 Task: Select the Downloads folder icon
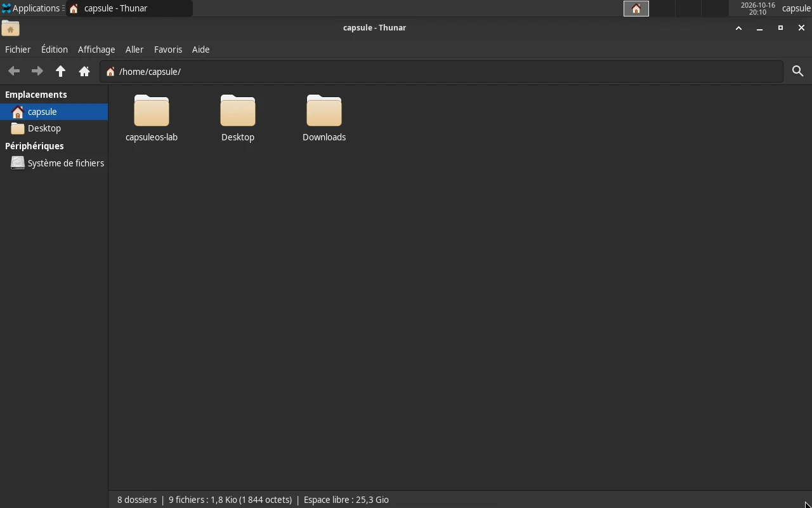[324, 111]
